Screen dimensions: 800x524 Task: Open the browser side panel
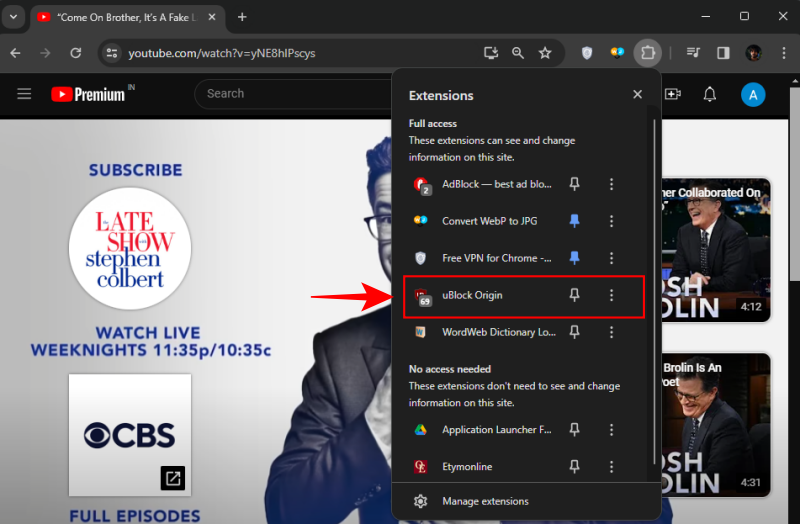(x=723, y=53)
